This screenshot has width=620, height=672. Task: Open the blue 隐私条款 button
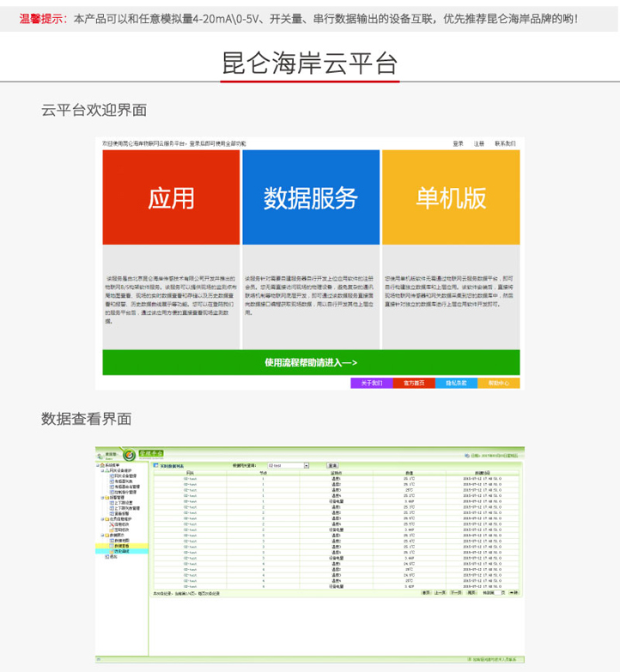tap(456, 383)
